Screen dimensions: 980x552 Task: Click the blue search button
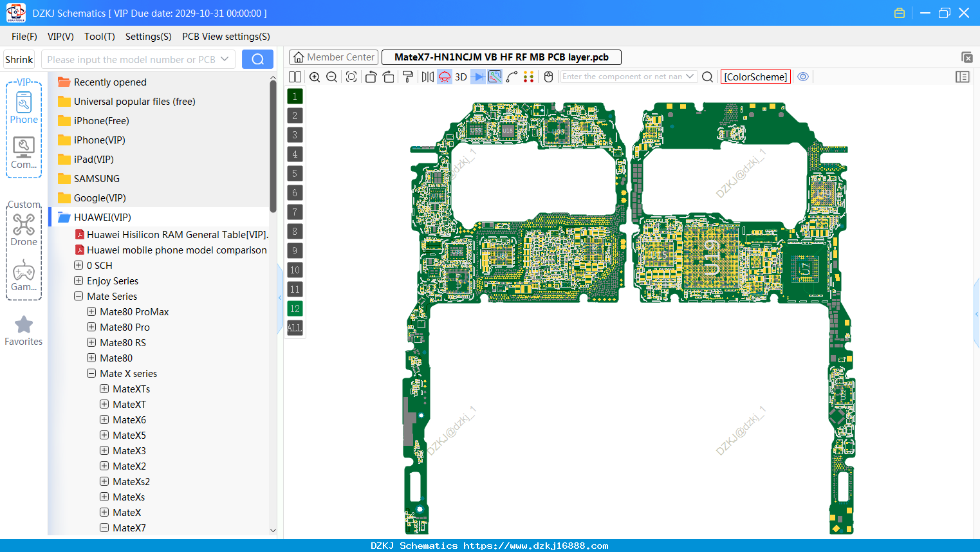257,59
